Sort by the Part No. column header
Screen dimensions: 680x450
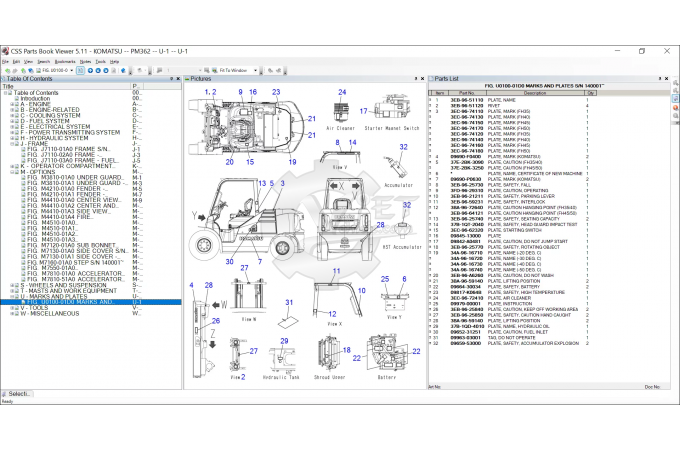coord(467,93)
